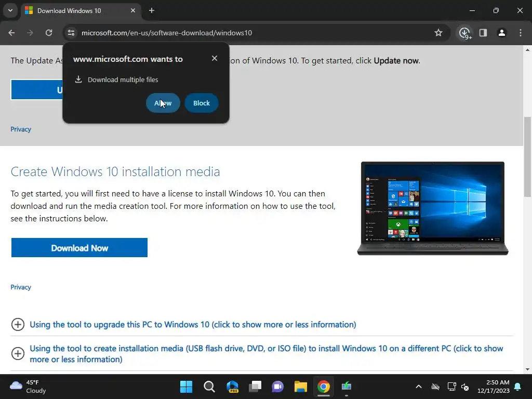Click the Download Now button
Image resolution: width=532 pixels, height=399 pixels.
coord(79,248)
